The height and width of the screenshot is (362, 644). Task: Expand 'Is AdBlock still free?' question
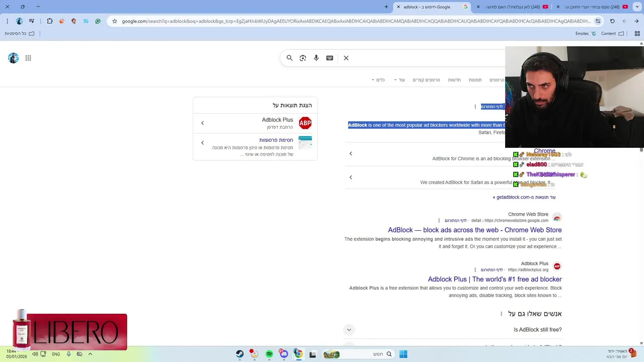(349, 330)
